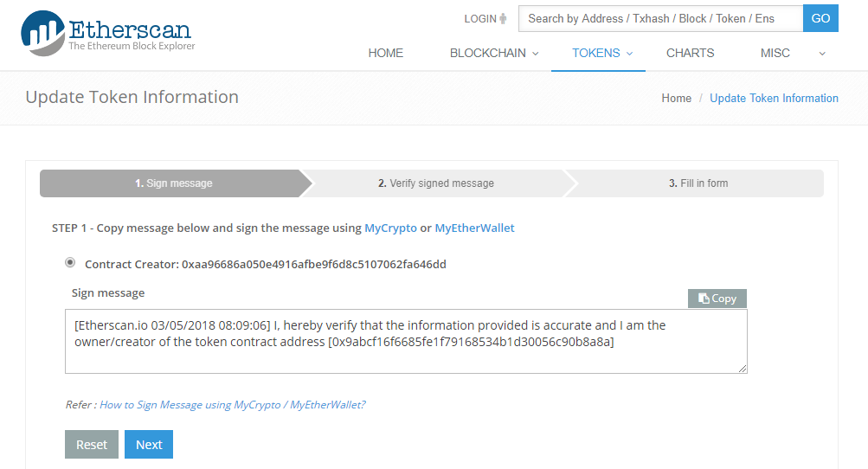The height and width of the screenshot is (469, 868).
Task: Click the textarea resize handle corner
Action: 743,369
